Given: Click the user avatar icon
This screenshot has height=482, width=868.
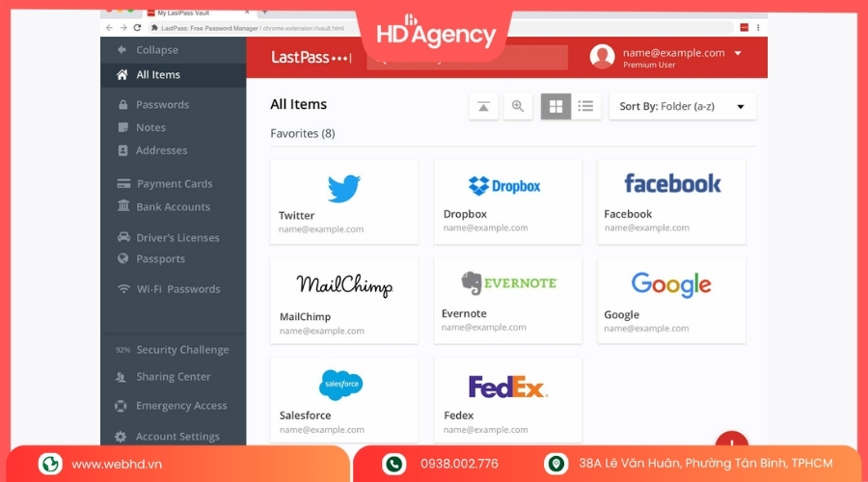Looking at the screenshot, I should click(x=602, y=57).
